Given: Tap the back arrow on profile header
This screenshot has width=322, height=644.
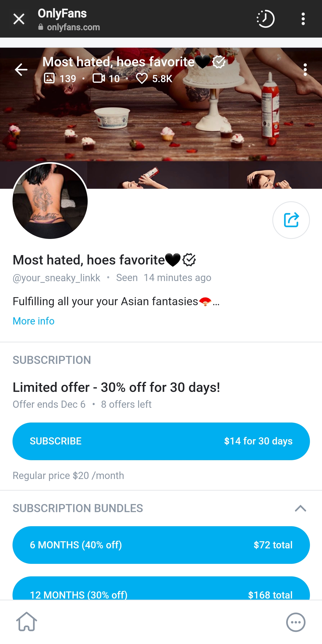Looking at the screenshot, I should click(x=21, y=69).
